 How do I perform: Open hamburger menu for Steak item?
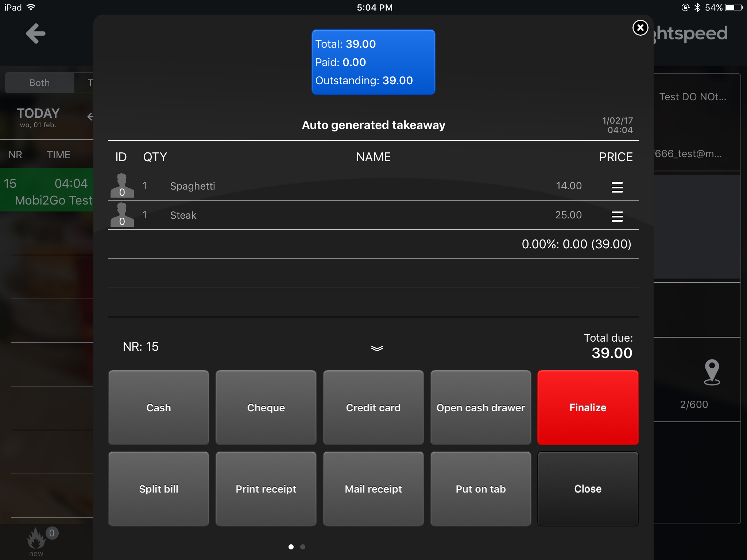point(617,216)
